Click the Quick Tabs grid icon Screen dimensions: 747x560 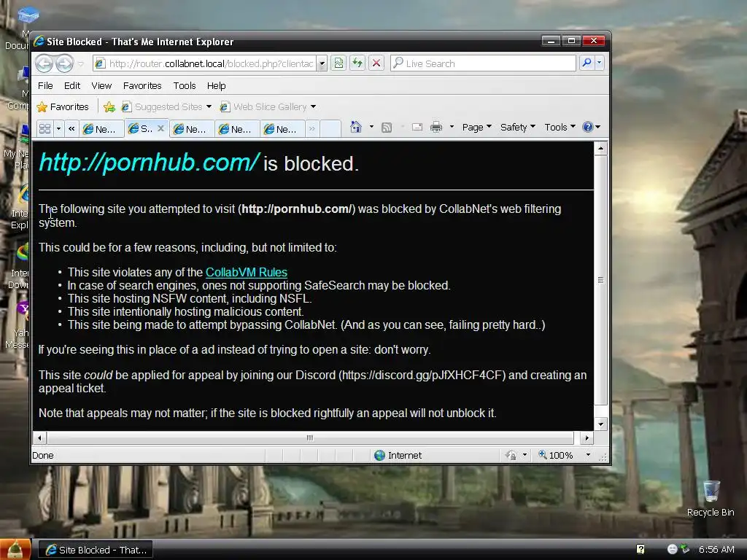point(44,128)
